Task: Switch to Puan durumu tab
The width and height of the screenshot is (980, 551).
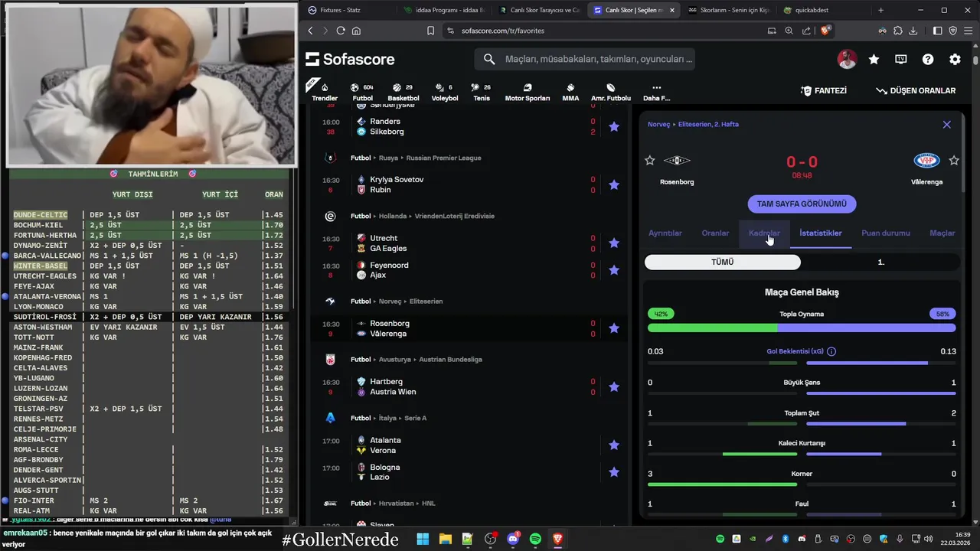Action: pyautogui.click(x=886, y=233)
